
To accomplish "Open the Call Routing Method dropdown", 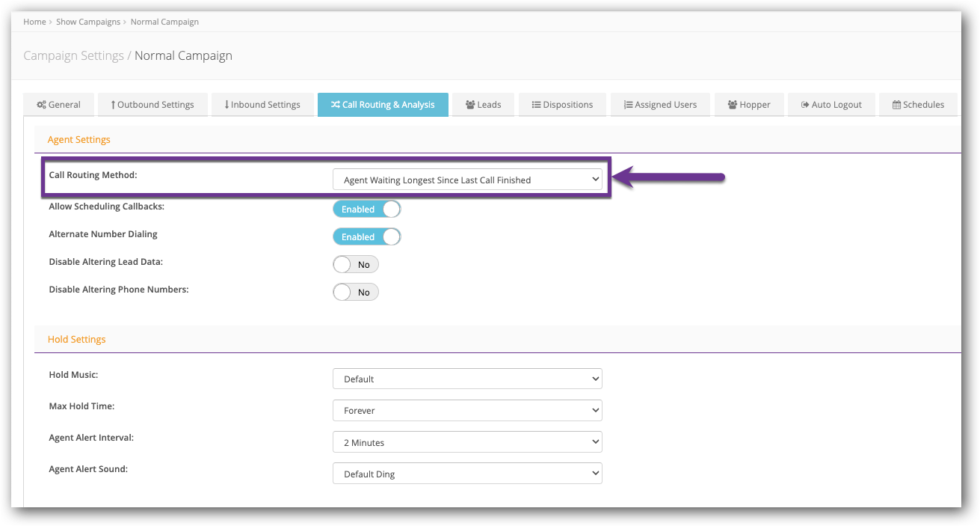I will point(469,180).
